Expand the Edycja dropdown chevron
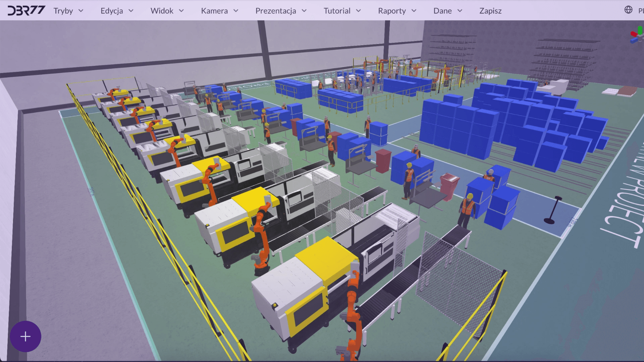Image resolution: width=644 pixels, height=362 pixels. pyautogui.click(x=131, y=11)
